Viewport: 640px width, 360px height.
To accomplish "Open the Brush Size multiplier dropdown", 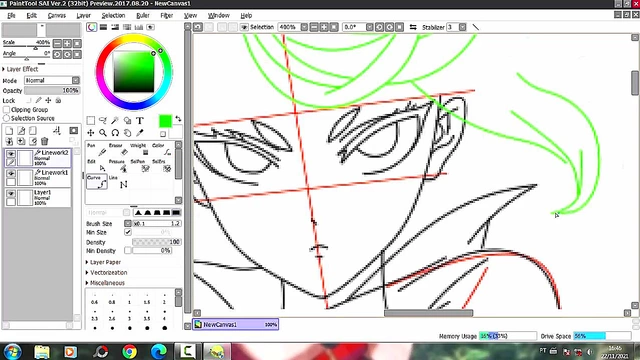I will click(128, 223).
